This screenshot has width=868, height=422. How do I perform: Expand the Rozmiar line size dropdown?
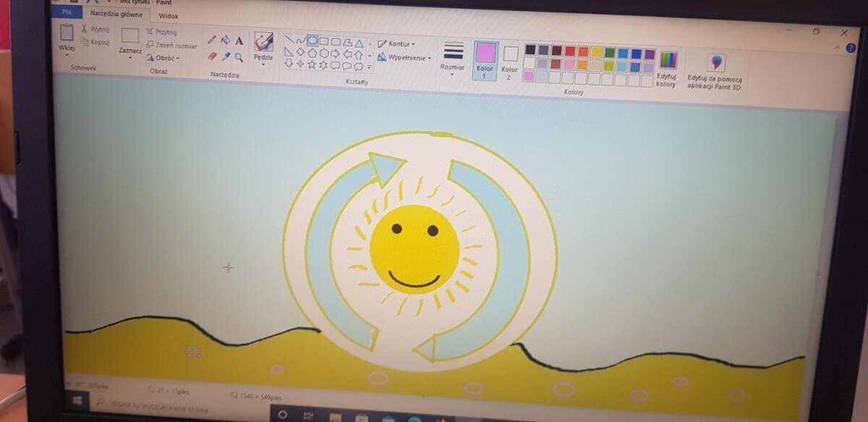[453, 56]
